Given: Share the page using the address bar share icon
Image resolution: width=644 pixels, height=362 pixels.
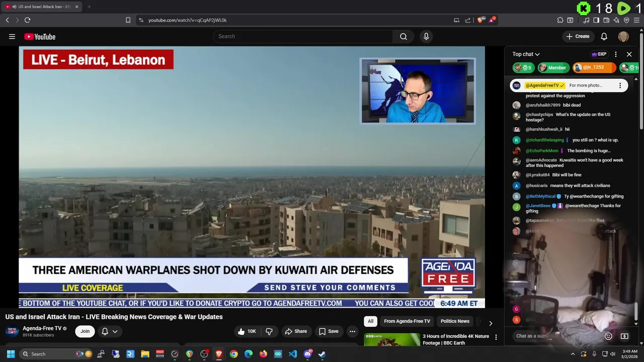Looking at the screenshot, I should (x=468, y=20).
